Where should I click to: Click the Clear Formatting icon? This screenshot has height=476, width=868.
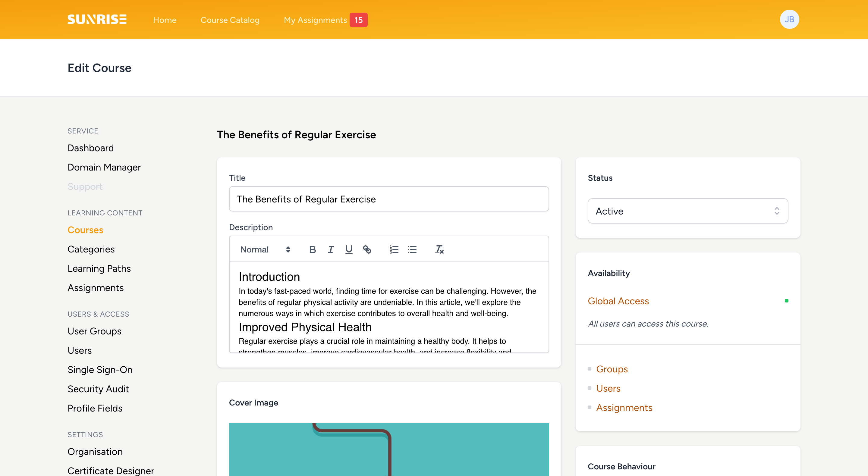pyautogui.click(x=439, y=250)
